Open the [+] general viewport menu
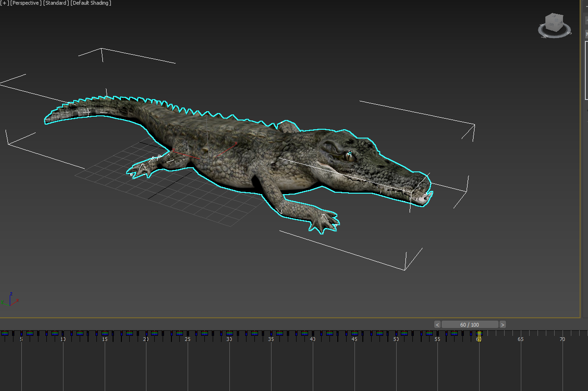This screenshot has width=588, height=391. pyautogui.click(x=5, y=3)
